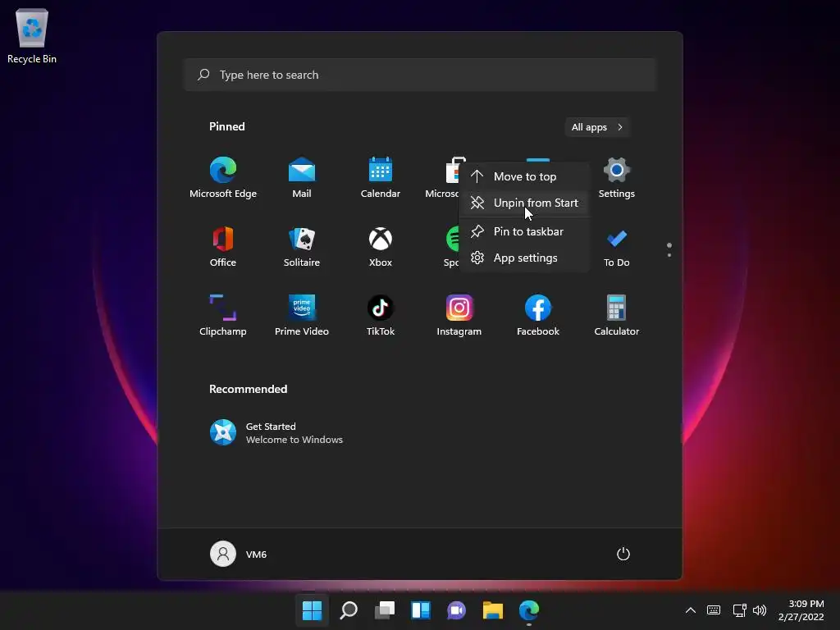Screen dimensions: 840x630
Task: Open File Explorer from taskbar
Action: 493,610
